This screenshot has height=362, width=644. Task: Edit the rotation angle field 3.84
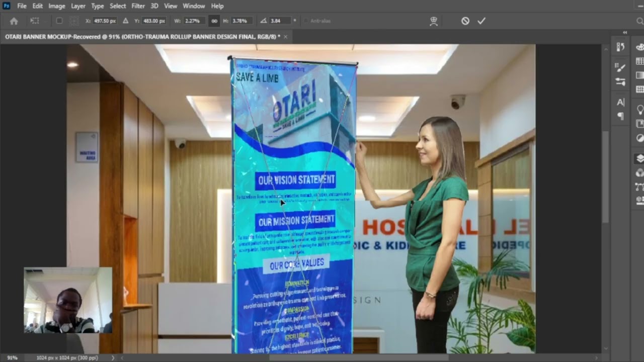(x=280, y=21)
